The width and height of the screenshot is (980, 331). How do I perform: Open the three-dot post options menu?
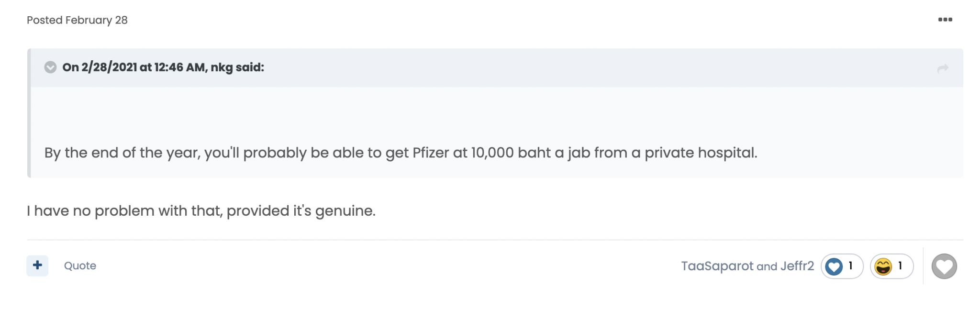point(945,20)
